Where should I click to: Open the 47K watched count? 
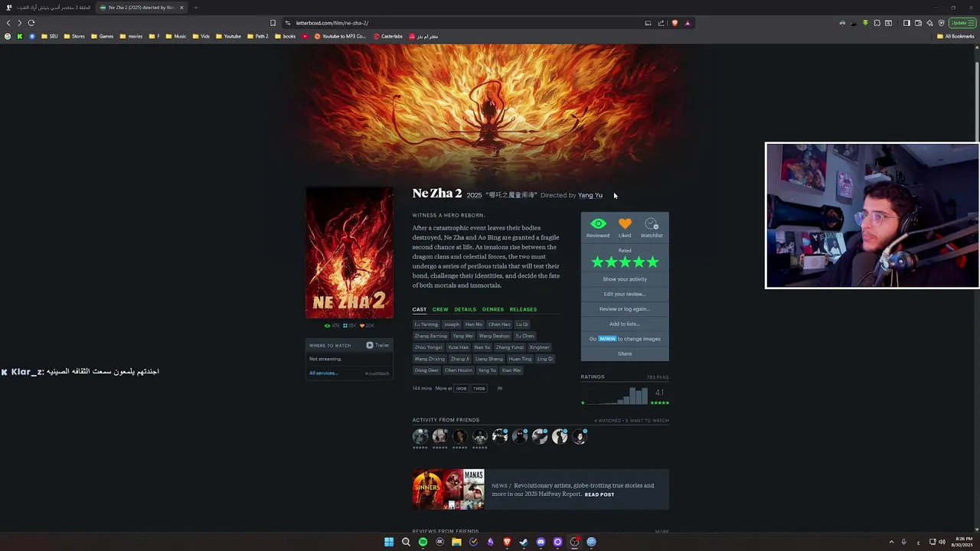coord(332,326)
